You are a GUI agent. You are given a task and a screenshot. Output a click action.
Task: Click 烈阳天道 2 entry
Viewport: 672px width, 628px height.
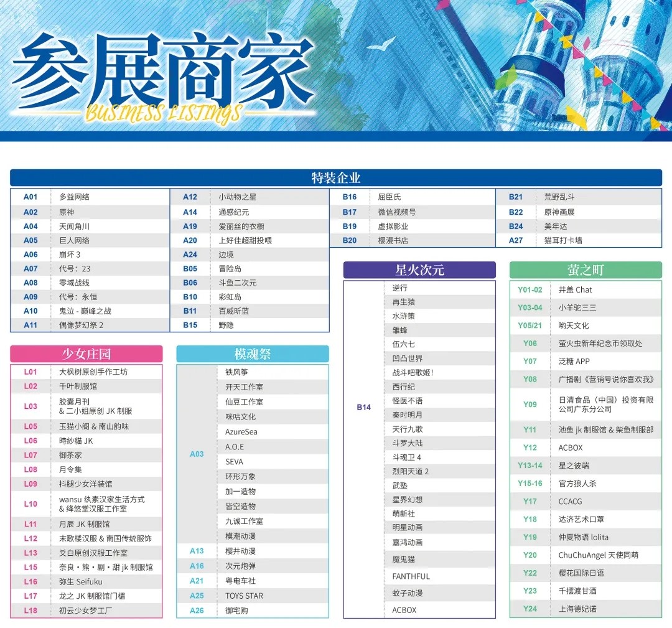point(411,472)
